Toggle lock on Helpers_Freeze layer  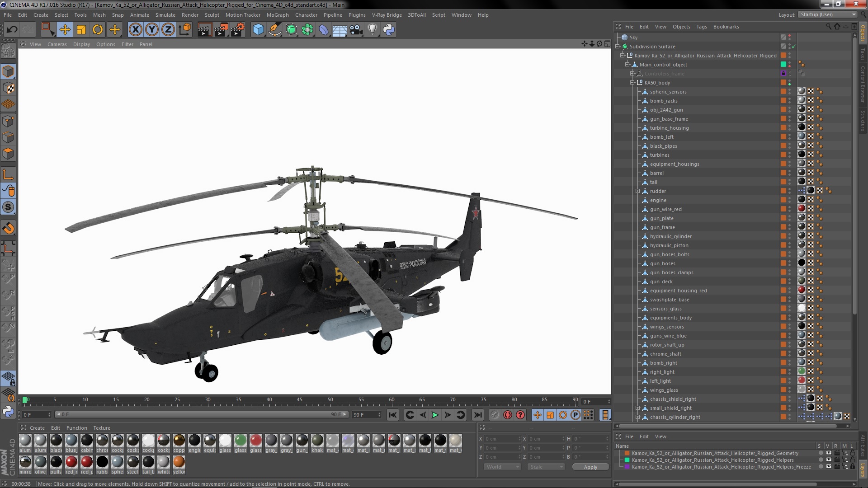pyautogui.click(x=853, y=467)
